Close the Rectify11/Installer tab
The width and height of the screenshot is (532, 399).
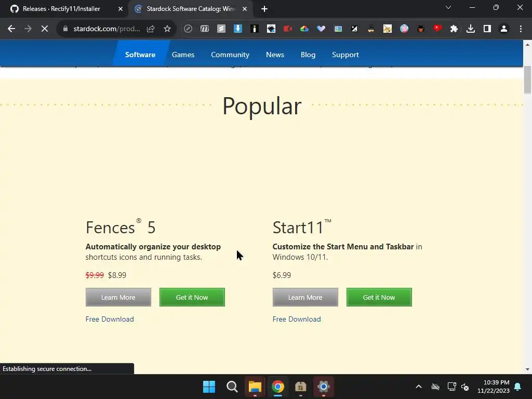click(x=121, y=9)
